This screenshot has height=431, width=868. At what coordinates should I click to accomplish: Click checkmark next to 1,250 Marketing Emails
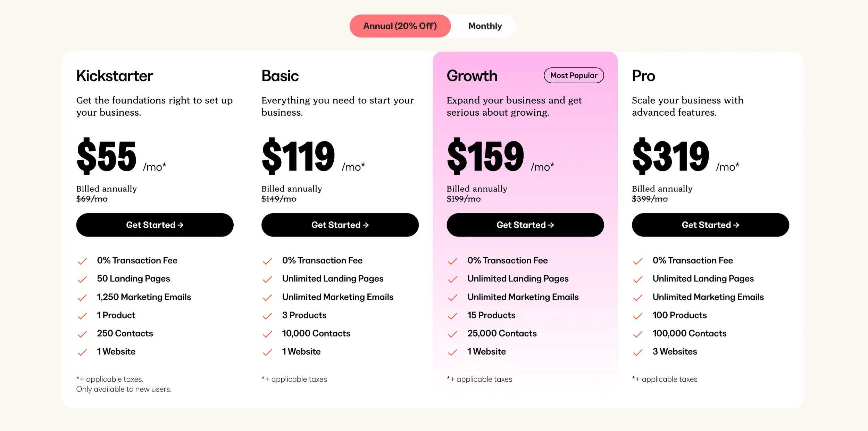click(x=82, y=298)
